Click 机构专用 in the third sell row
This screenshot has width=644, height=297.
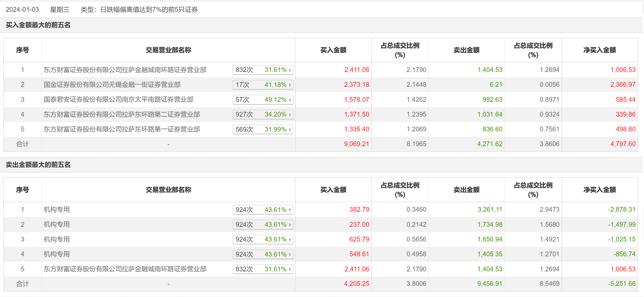pyautogui.click(x=57, y=240)
